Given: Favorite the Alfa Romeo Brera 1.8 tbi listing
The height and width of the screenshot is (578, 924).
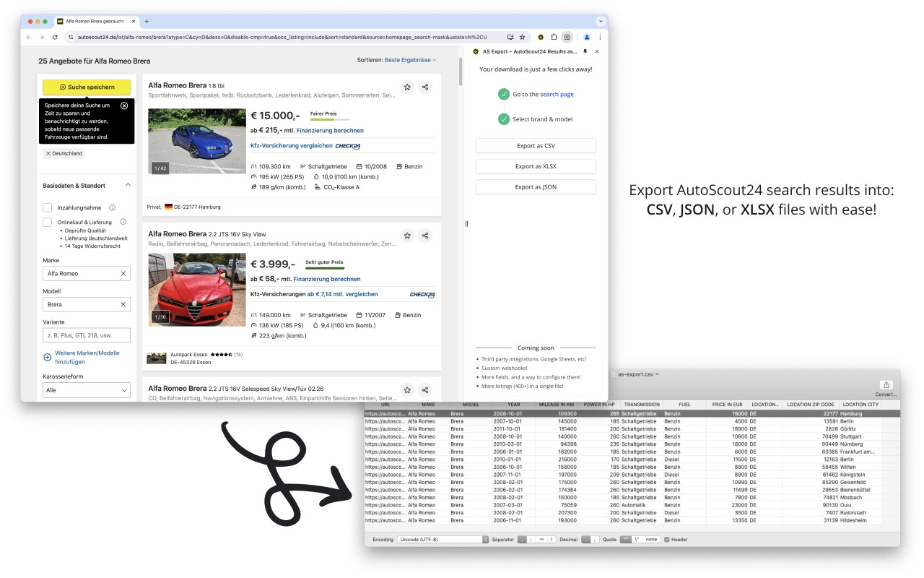Looking at the screenshot, I should [x=407, y=87].
